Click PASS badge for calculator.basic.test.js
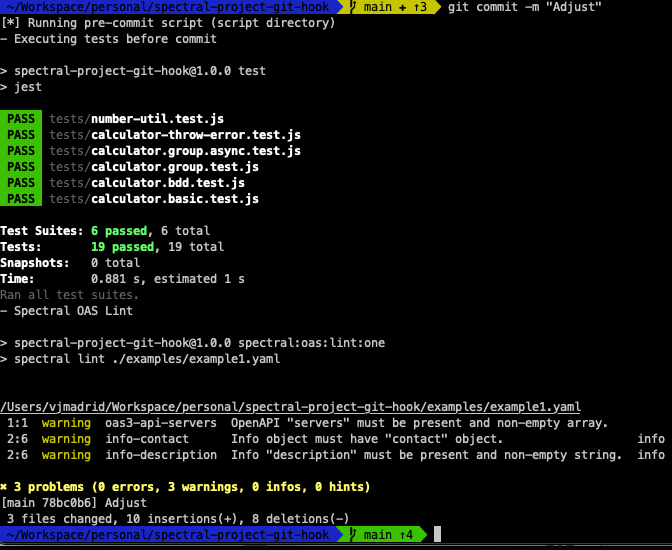Screen dimensions: 672x550 [21, 199]
